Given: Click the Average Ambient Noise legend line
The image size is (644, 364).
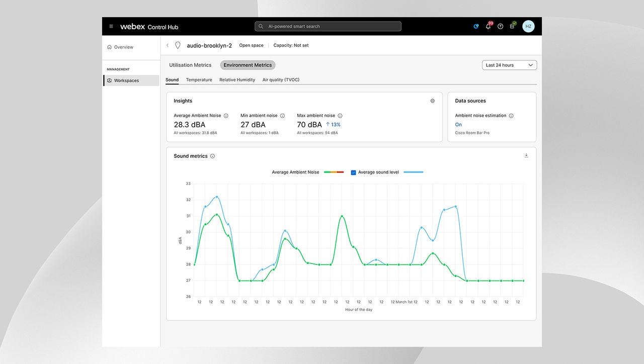Looking at the screenshot, I should [334, 172].
